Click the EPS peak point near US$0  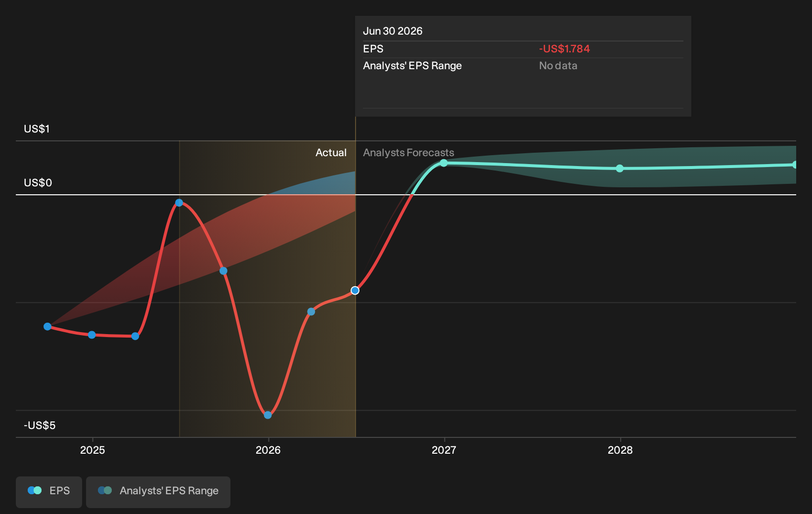tap(179, 203)
